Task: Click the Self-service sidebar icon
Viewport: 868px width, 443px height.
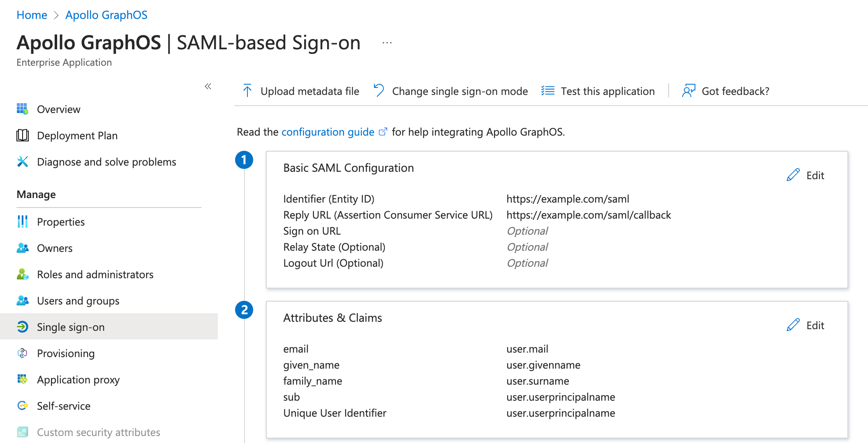Action: tap(23, 406)
